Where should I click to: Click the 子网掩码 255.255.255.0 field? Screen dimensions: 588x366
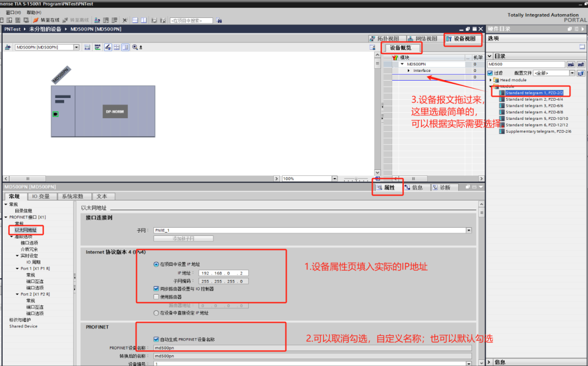click(224, 281)
